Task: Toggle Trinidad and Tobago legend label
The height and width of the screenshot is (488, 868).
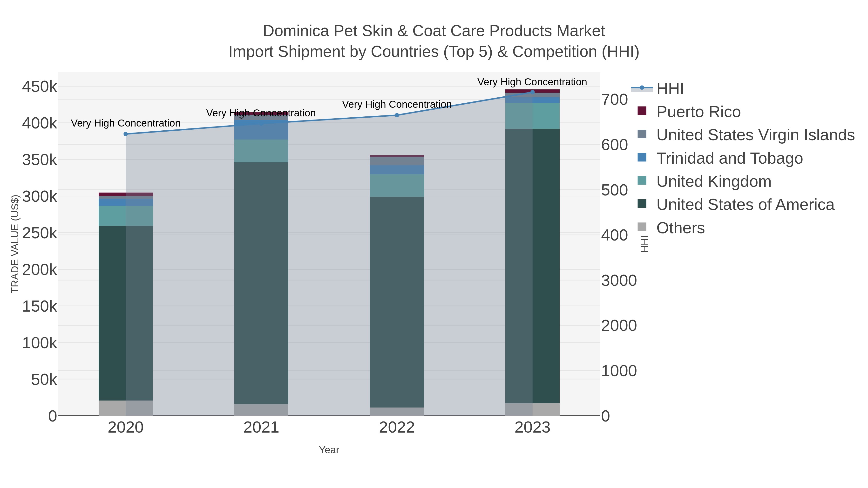Action: tap(730, 158)
